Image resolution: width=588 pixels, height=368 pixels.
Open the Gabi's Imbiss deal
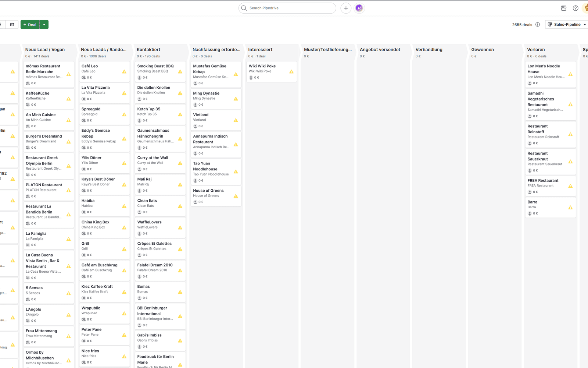click(x=160, y=340)
